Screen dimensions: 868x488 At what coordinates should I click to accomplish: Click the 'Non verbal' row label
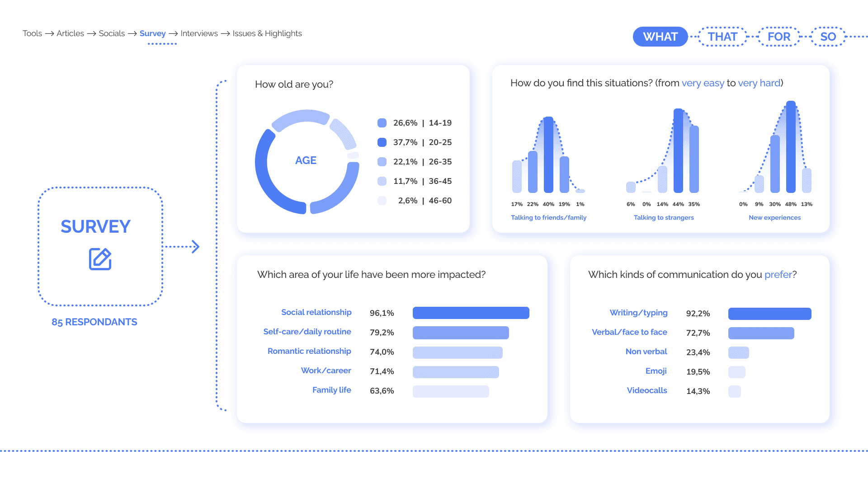pos(646,352)
